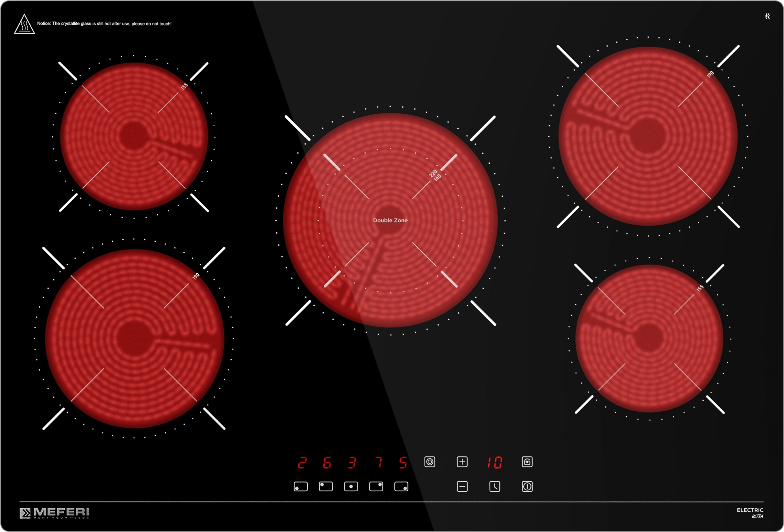
Task: Select the bottom-left burner zone key
Action: (x=301, y=487)
